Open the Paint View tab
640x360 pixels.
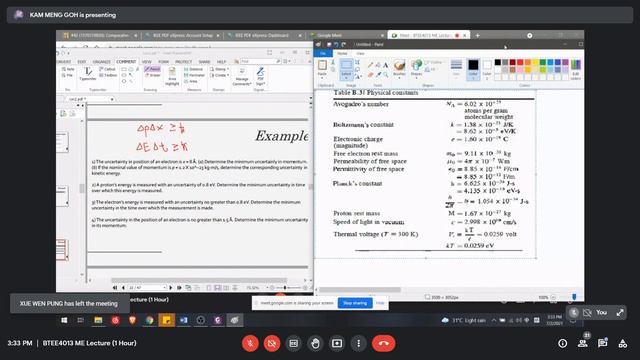[x=360, y=53]
